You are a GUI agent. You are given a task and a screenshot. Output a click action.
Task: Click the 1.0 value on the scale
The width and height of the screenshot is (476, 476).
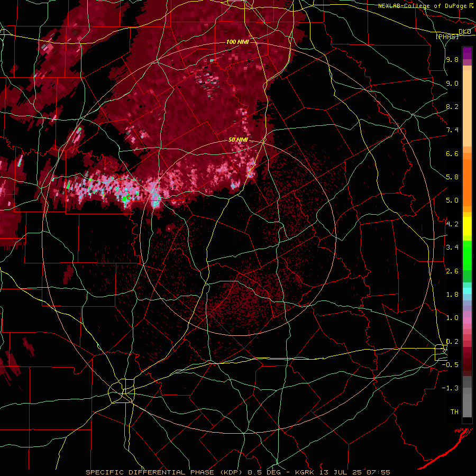click(452, 318)
